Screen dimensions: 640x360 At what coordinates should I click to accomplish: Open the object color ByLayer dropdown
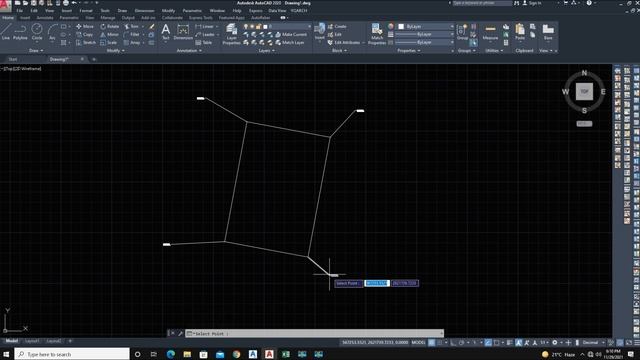426,26
